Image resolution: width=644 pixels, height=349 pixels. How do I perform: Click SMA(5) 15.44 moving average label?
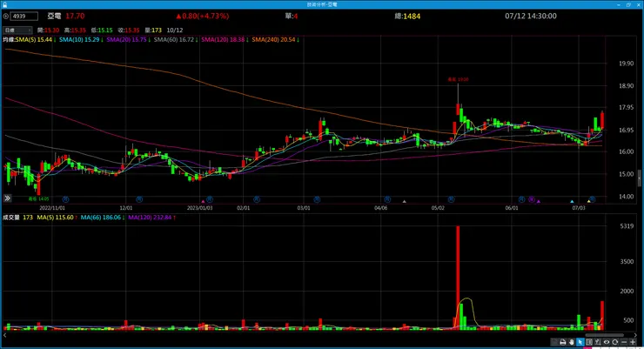pos(35,39)
